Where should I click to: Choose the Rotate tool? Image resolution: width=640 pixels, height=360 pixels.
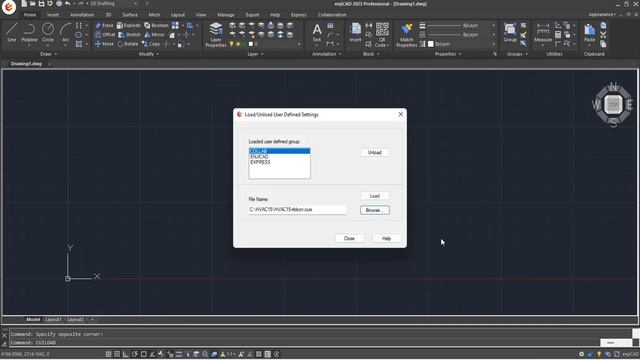pyautogui.click(x=128, y=44)
